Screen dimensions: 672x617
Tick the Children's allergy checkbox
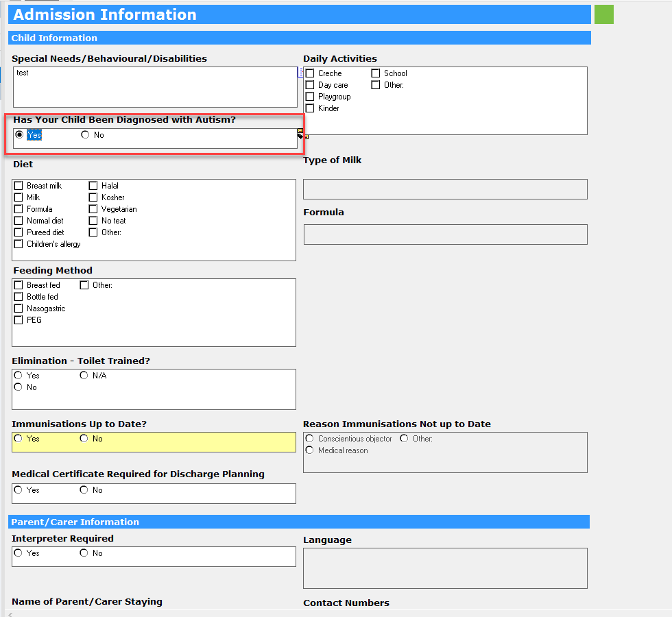coord(19,244)
